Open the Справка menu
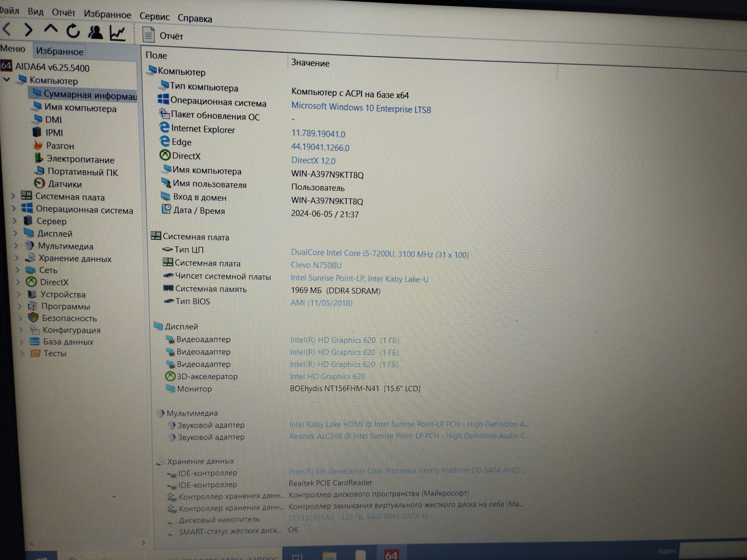This screenshot has height=560, width=747. tap(195, 19)
